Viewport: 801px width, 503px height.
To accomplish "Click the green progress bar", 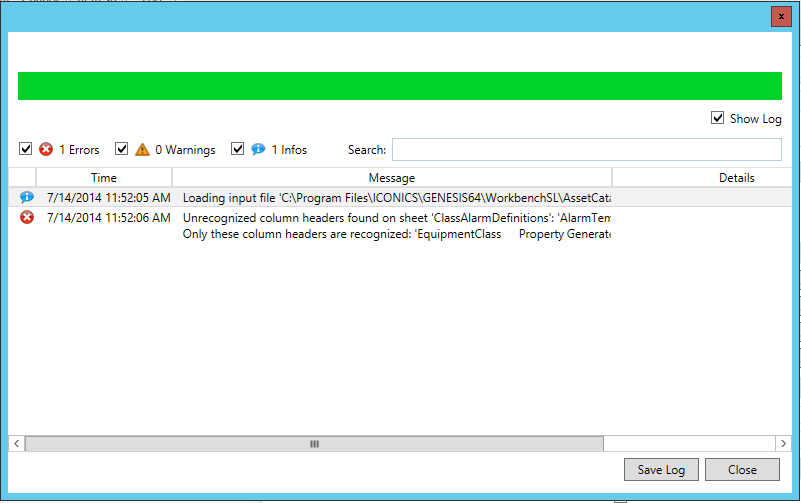I will [399, 86].
